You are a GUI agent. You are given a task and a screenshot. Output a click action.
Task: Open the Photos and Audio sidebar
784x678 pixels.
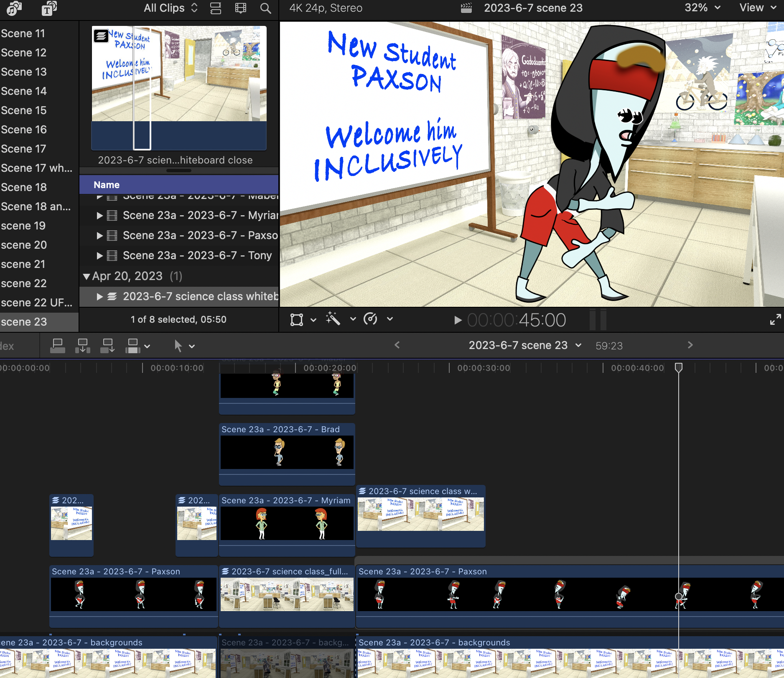pos(14,8)
